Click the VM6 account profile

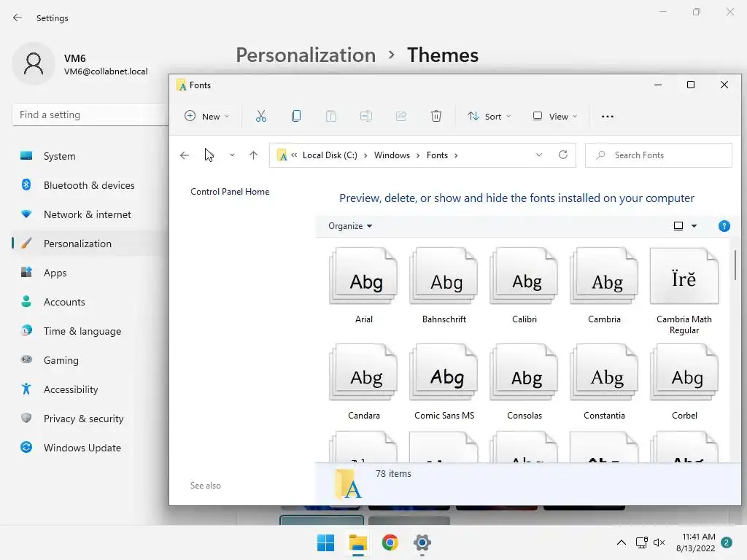80,64
